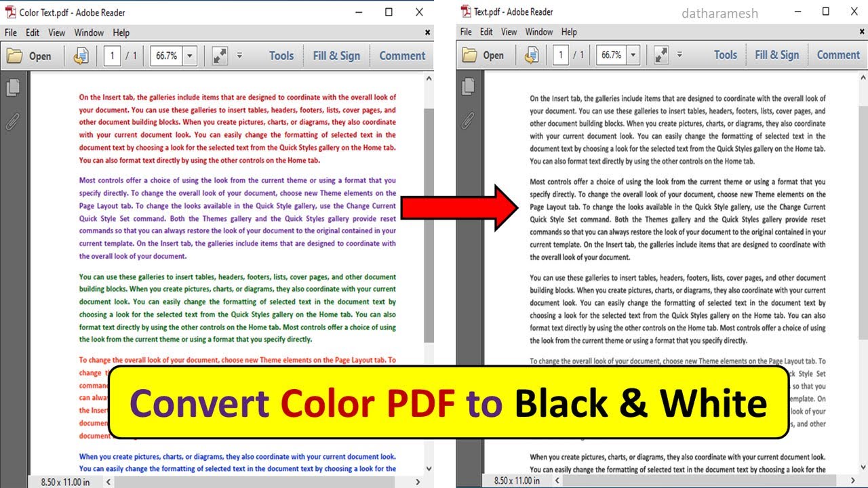The height and width of the screenshot is (488, 868).
Task: Click zoom percentage field in Color Text.pdf
Action: [166, 56]
